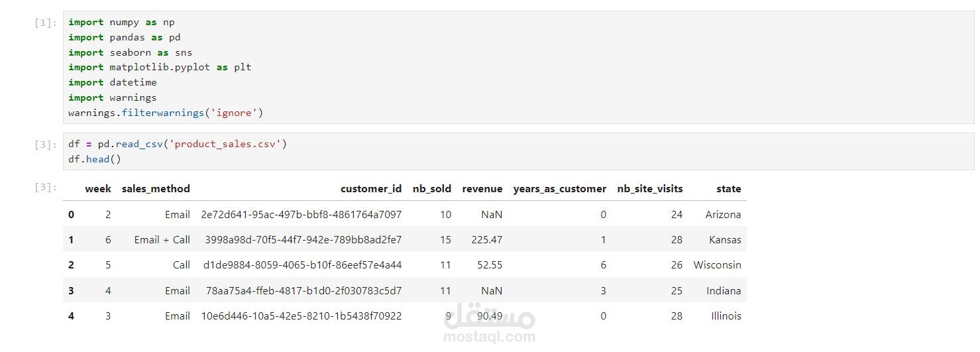
Task: Click the revenue value 225.47
Action: pos(486,240)
